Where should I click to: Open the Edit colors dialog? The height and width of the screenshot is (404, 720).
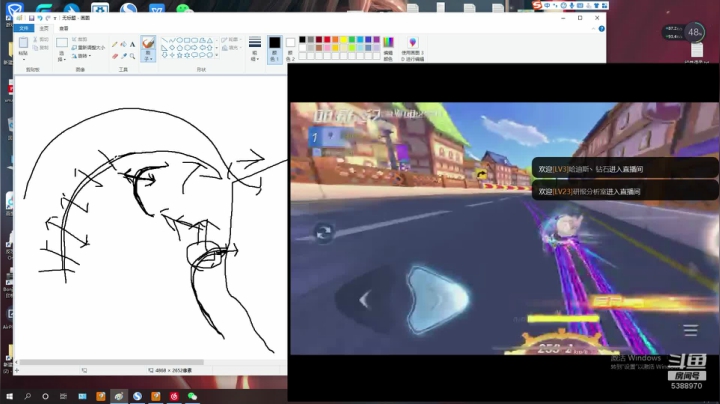point(388,49)
